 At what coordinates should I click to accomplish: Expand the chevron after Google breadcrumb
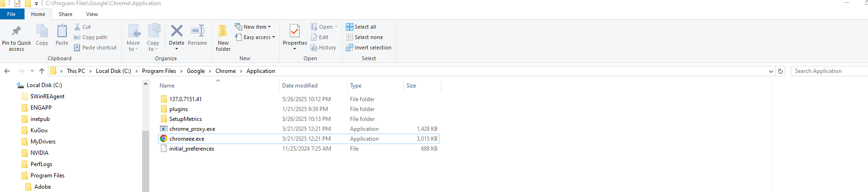click(210, 71)
